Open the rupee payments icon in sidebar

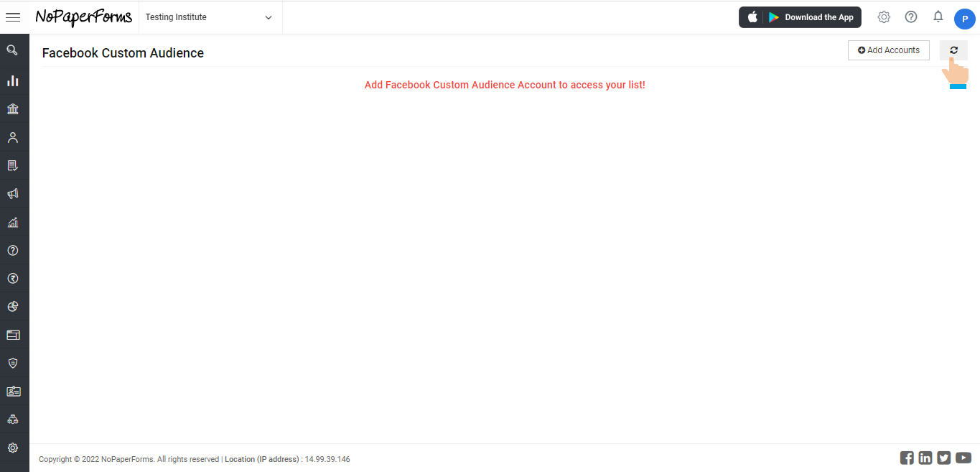(12, 279)
